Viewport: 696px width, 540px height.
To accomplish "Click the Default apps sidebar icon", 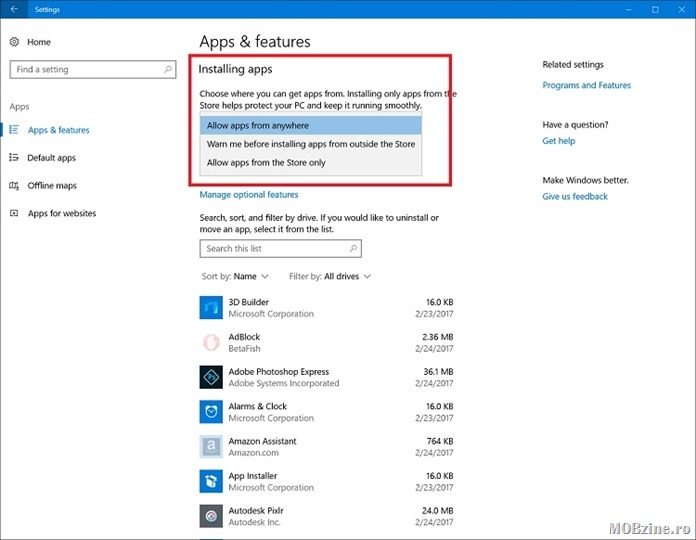I will point(14,158).
